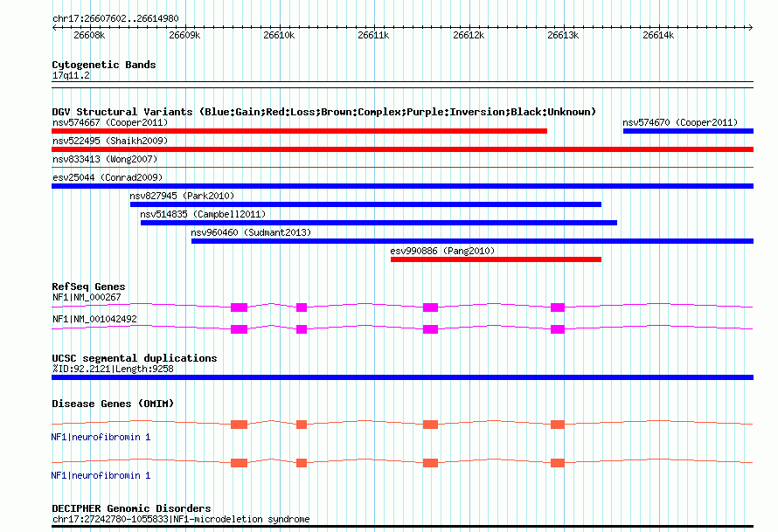Click the blue nsv960460 (Sudmant2013) bar

click(x=472, y=241)
